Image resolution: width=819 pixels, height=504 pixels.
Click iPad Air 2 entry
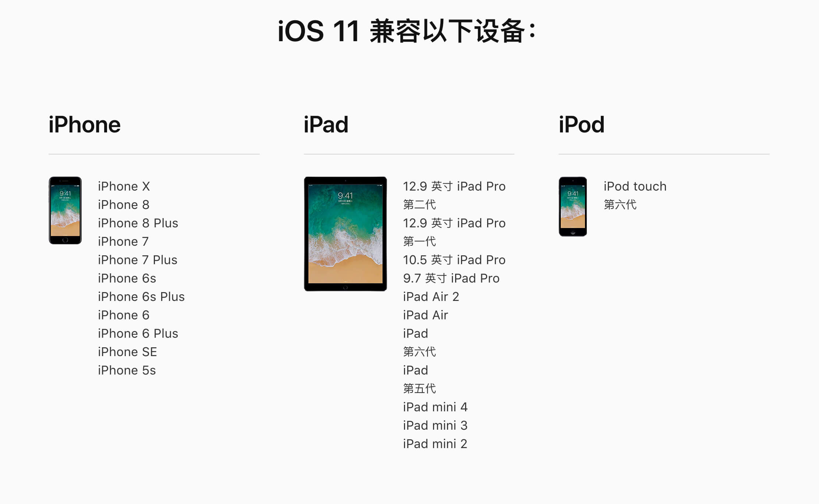pos(431,297)
